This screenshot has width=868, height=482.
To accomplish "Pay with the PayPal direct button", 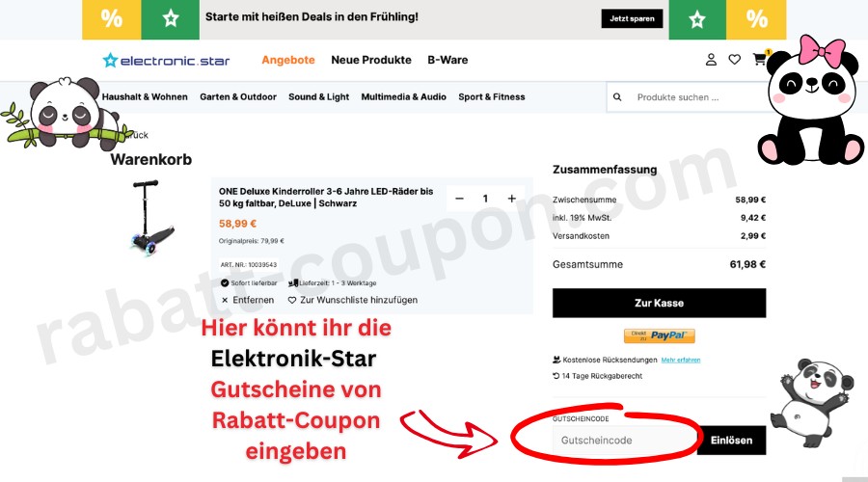I will click(660, 335).
